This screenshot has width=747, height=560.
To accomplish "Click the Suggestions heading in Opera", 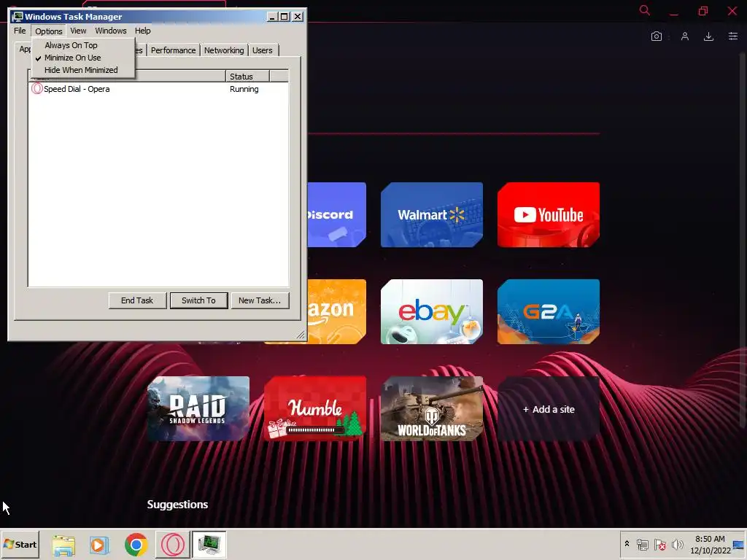I will 177,505.
